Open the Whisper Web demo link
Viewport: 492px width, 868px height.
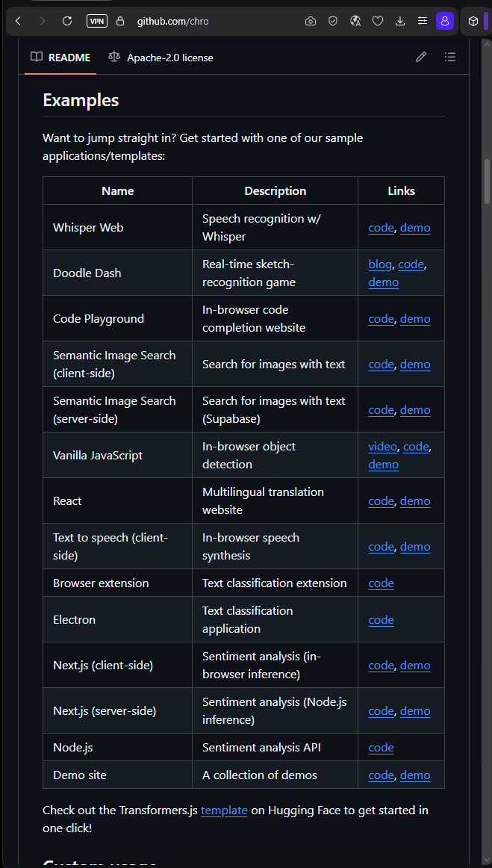tap(415, 228)
